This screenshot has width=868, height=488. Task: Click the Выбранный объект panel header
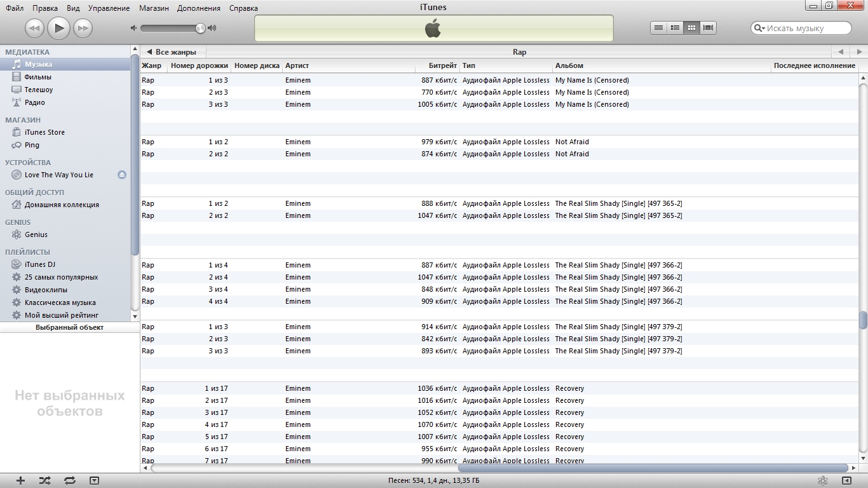pos(70,327)
